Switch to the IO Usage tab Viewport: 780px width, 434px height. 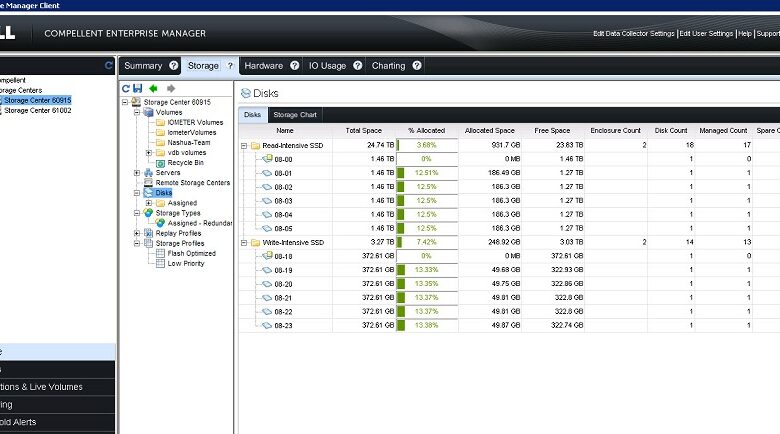click(327, 66)
